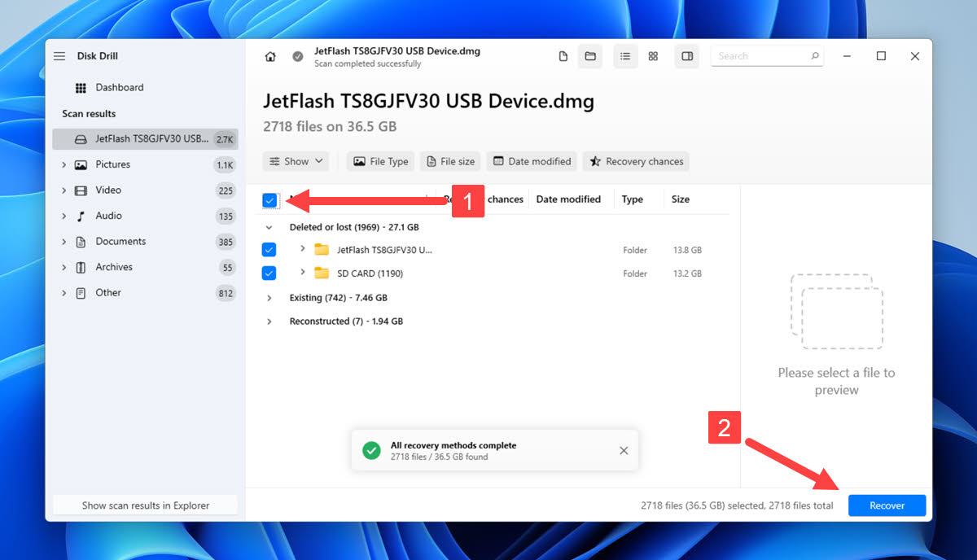Image resolution: width=977 pixels, height=560 pixels.
Task: Toggle the select-all checkbox in header
Action: 269,199
